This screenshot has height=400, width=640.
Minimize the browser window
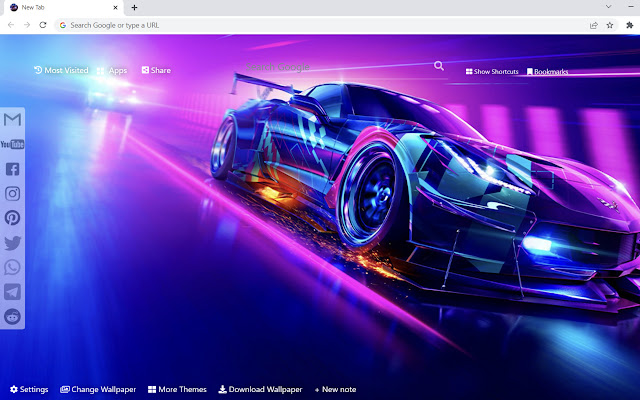pyautogui.click(x=631, y=7)
